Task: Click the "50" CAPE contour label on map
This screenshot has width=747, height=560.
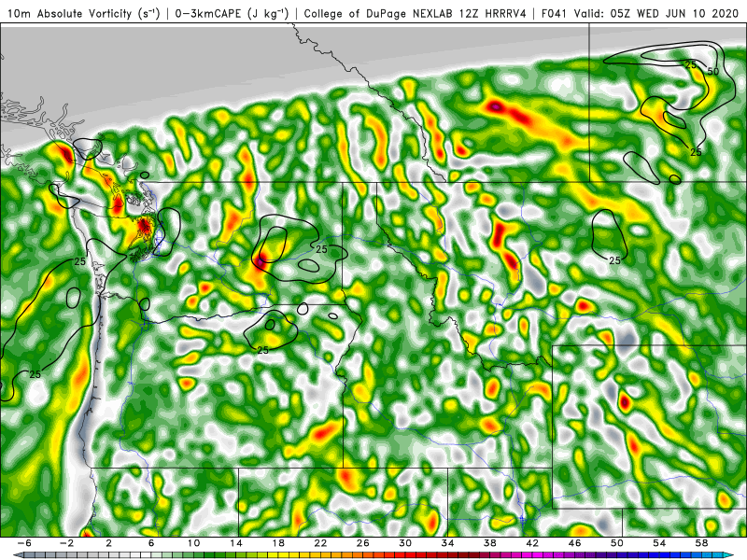Action: tap(712, 72)
